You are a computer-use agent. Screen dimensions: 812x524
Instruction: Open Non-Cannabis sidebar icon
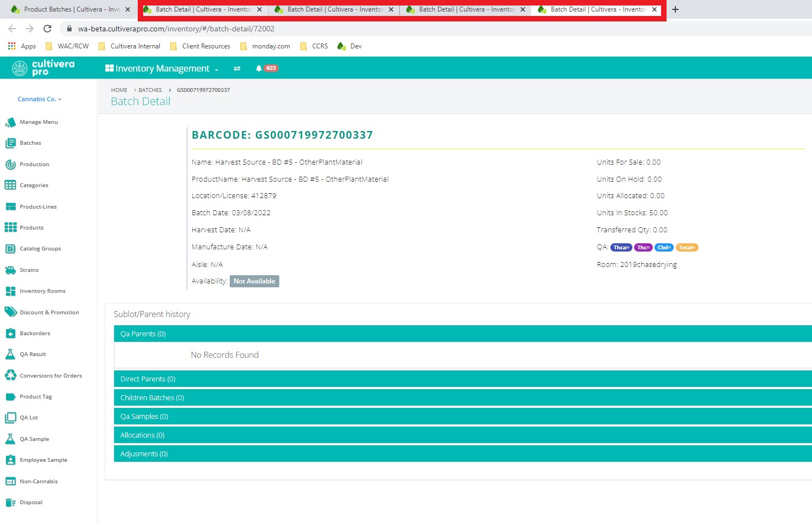10,482
